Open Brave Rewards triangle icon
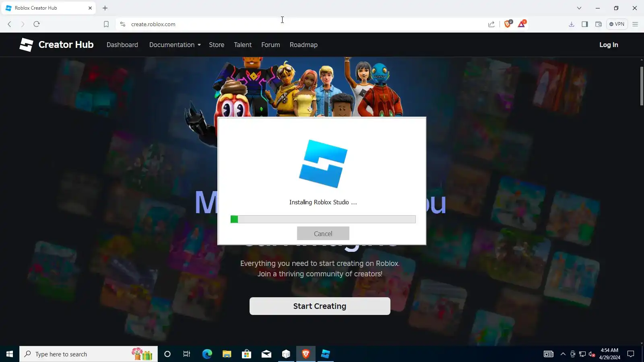Image resolution: width=644 pixels, height=362 pixels. pos(522,24)
